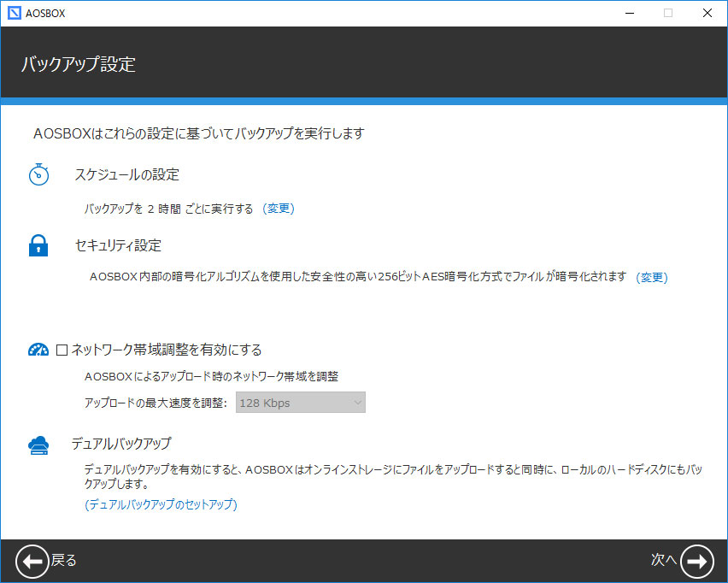
Task: Click (変更) link for security settings
Action: coord(651,277)
